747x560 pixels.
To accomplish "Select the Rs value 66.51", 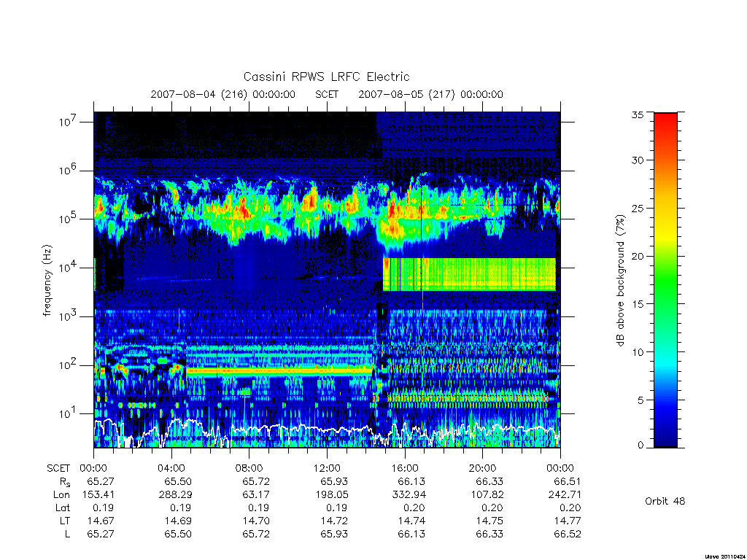I will tap(568, 481).
